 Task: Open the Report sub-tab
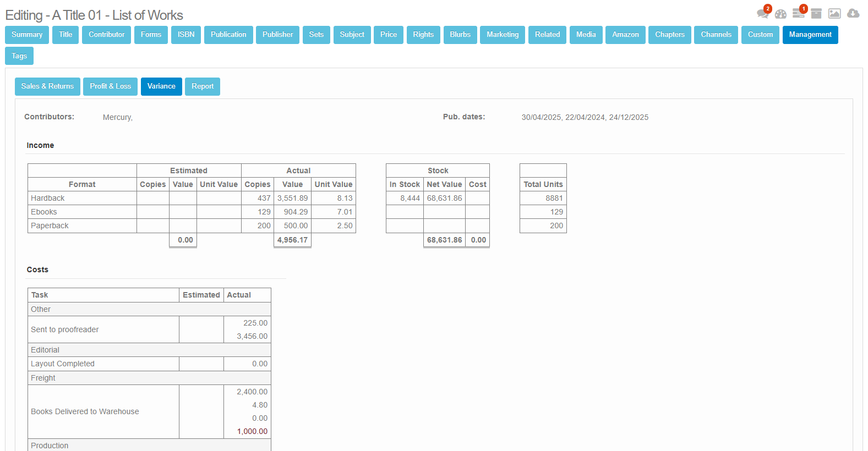203,86
